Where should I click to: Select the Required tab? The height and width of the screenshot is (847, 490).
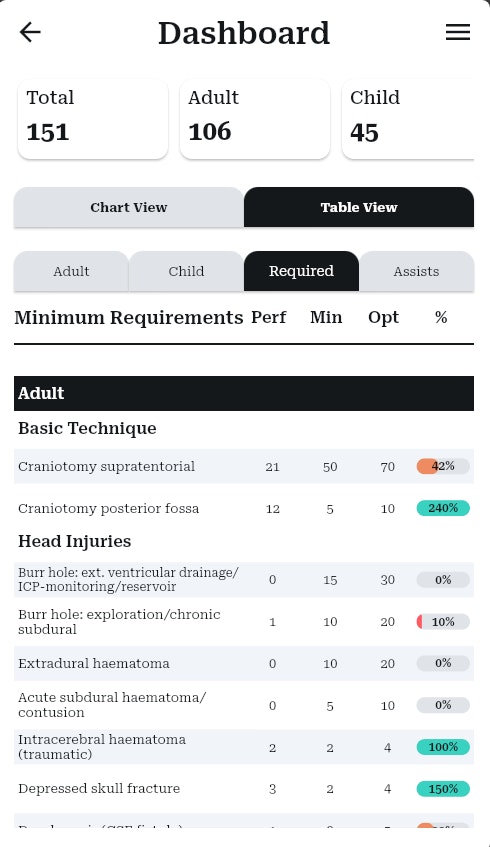coord(301,271)
